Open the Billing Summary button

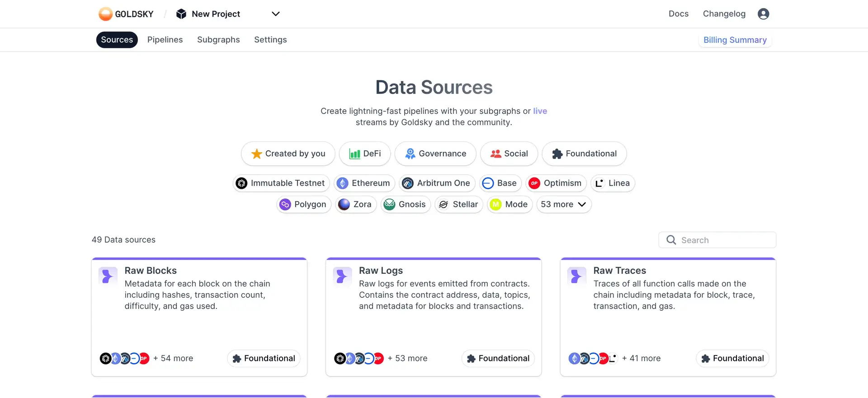tap(735, 40)
